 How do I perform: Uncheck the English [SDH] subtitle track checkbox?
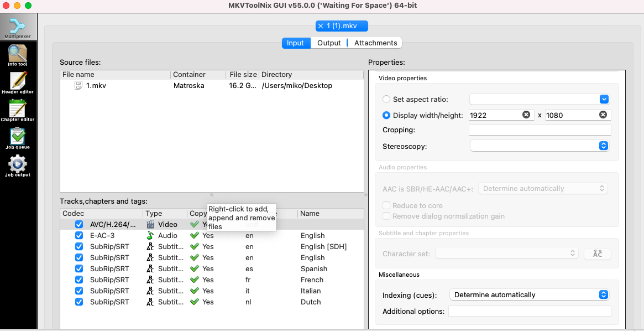pyautogui.click(x=79, y=247)
